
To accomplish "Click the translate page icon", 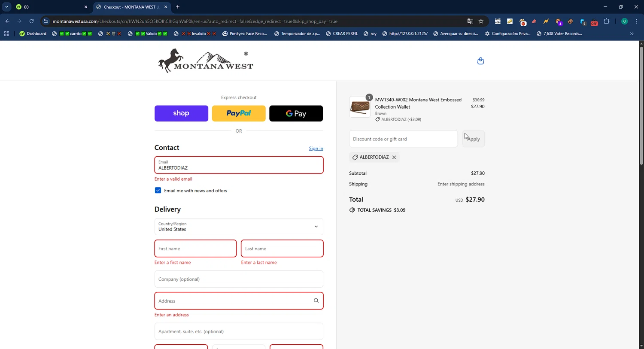I will click(x=470, y=21).
